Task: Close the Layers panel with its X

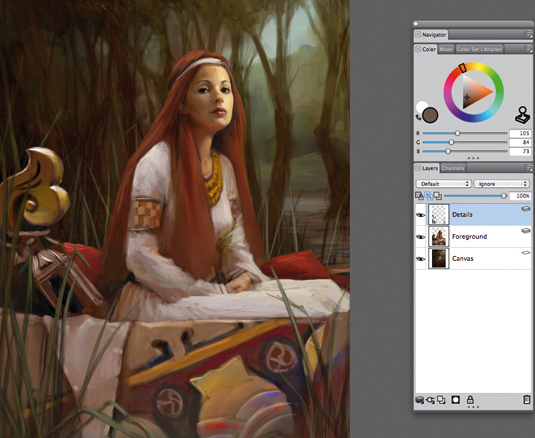Action: click(x=418, y=168)
